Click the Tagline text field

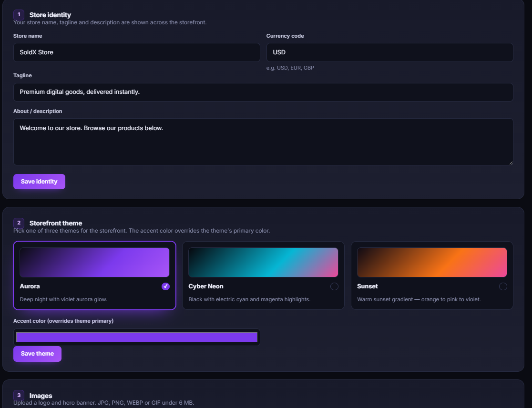[x=263, y=92]
